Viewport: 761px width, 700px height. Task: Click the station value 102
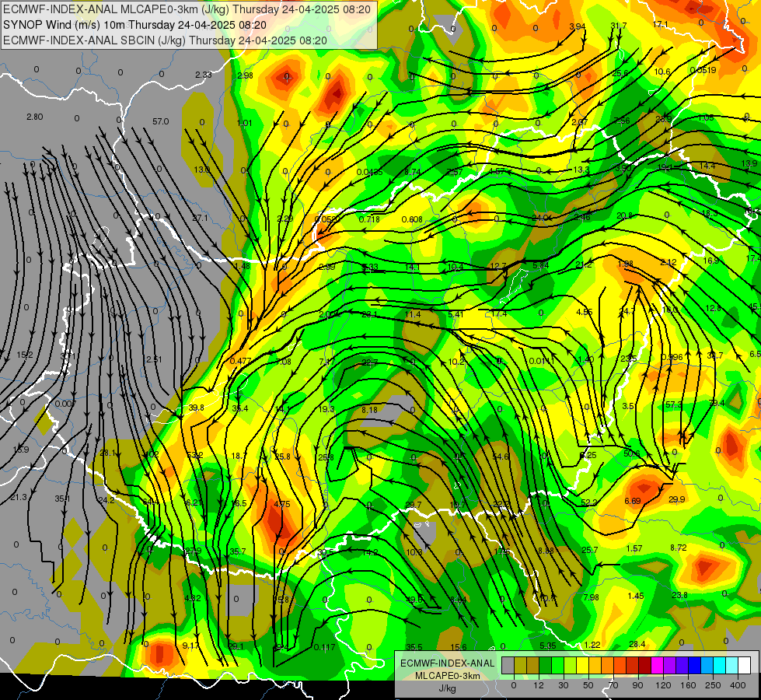[x=152, y=454]
